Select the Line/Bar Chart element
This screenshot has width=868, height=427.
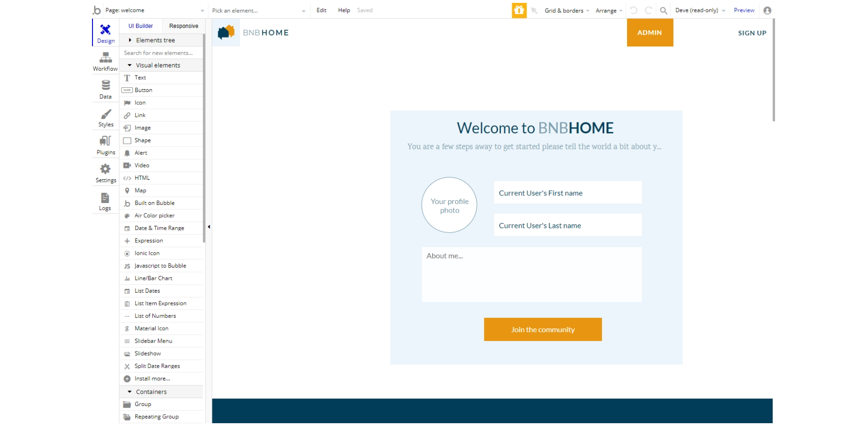point(161,278)
